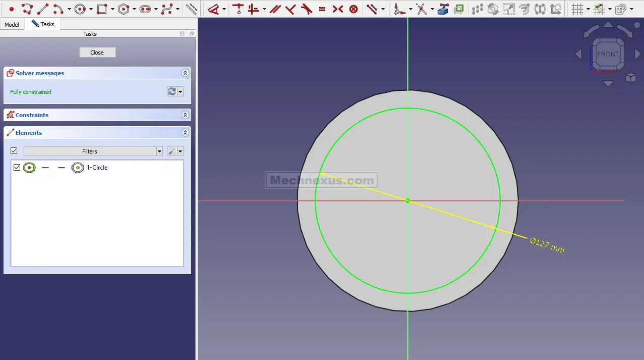Viewport: 644px width, 360px height.
Task: Switch to the Model tab
Action: click(x=12, y=24)
